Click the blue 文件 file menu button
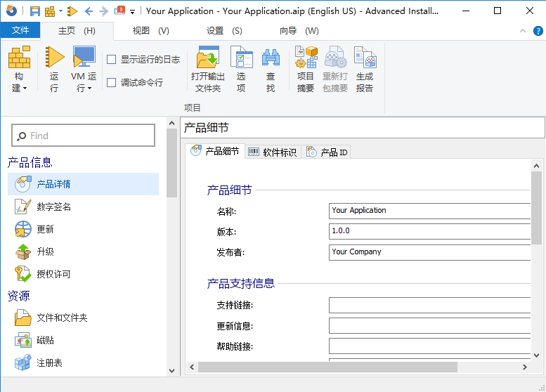This screenshot has width=546, height=392. (20, 31)
